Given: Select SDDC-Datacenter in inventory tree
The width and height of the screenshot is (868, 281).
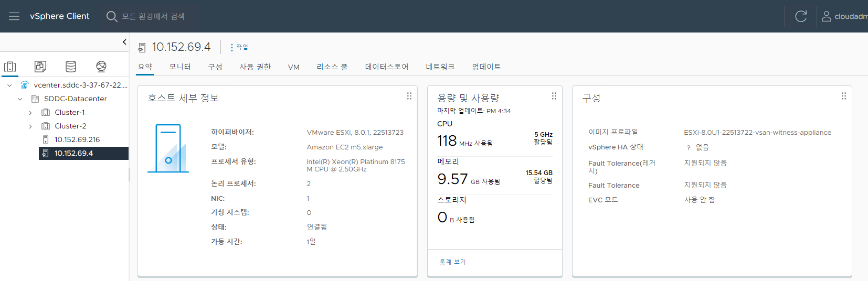Looking at the screenshot, I should (76, 99).
